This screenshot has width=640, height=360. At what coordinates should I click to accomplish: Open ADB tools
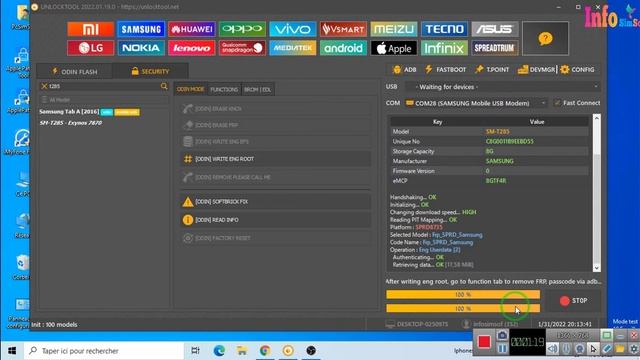[x=404, y=69]
